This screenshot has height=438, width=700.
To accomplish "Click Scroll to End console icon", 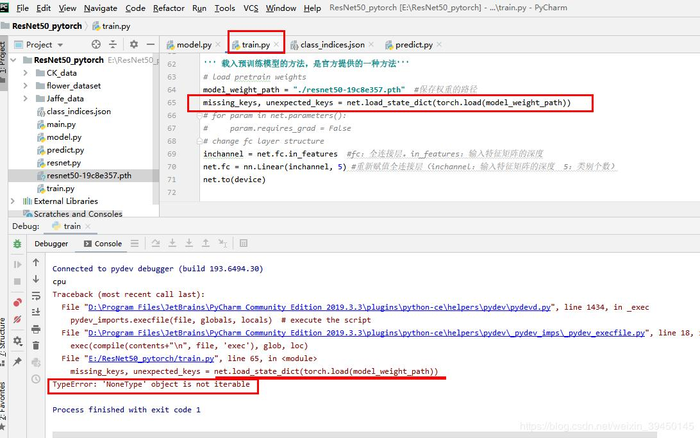I will 36,312.
